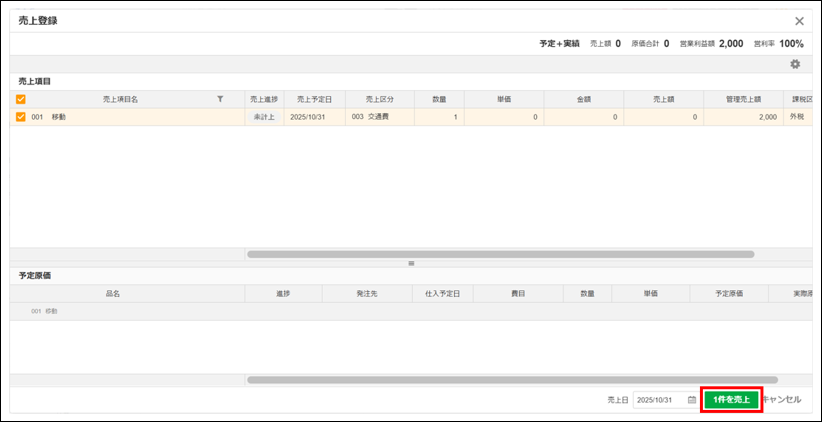The image size is (822, 422).
Task: Click the green 1件を売上 button
Action: click(x=731, y=399)
